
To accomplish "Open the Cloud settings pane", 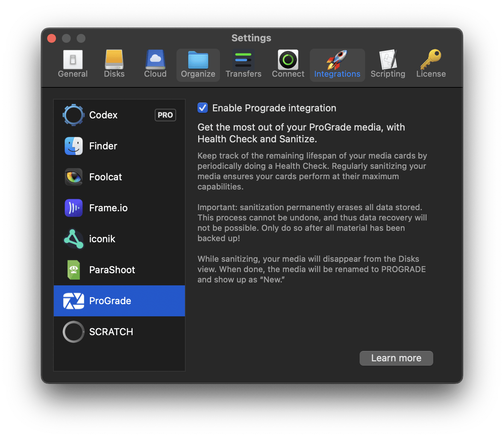I will 155,64.
